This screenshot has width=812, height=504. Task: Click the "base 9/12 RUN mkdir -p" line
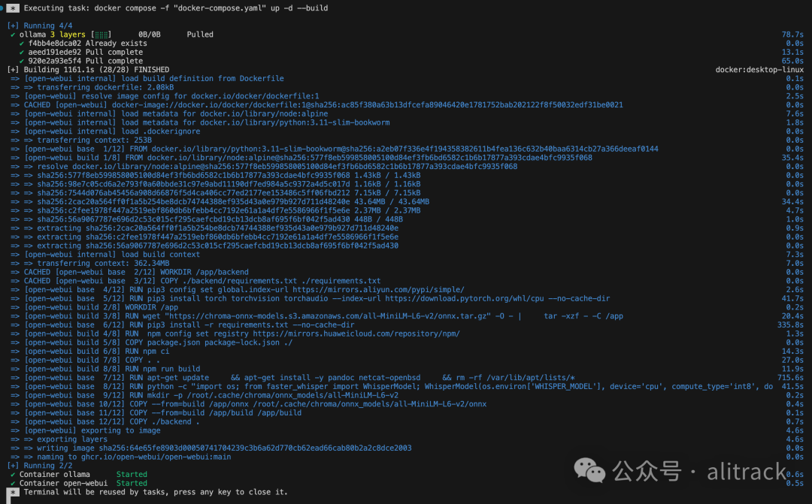point(205,395)
